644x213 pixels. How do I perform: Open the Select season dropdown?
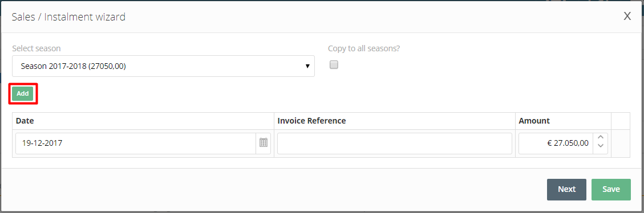pos(164,66)
